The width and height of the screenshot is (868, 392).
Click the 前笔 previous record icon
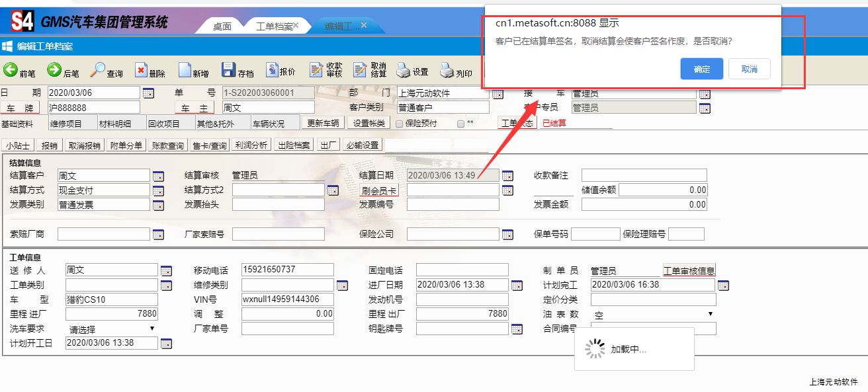[x=11, y=70]
